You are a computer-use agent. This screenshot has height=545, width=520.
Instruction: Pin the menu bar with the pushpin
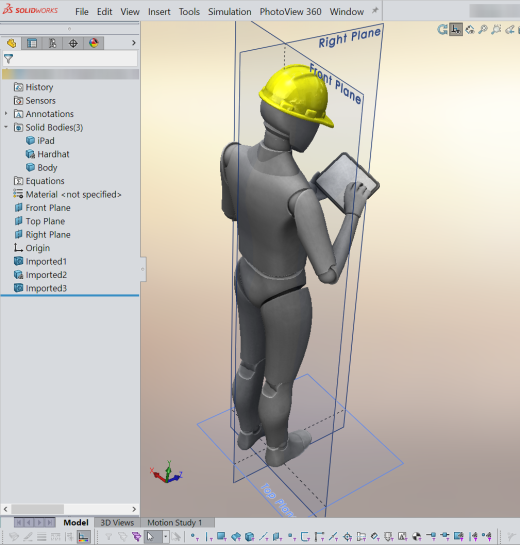click(375, 11)
